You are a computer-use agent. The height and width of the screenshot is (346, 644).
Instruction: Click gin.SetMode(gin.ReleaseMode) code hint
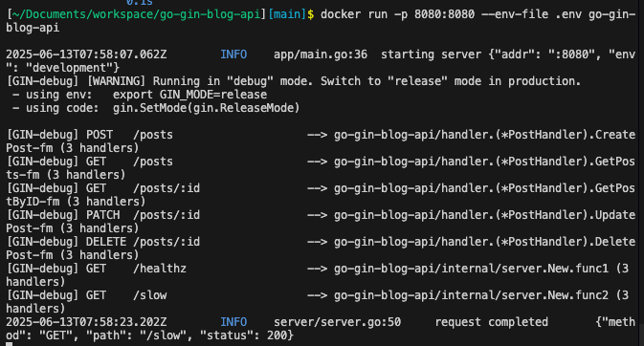coord(206,108)
